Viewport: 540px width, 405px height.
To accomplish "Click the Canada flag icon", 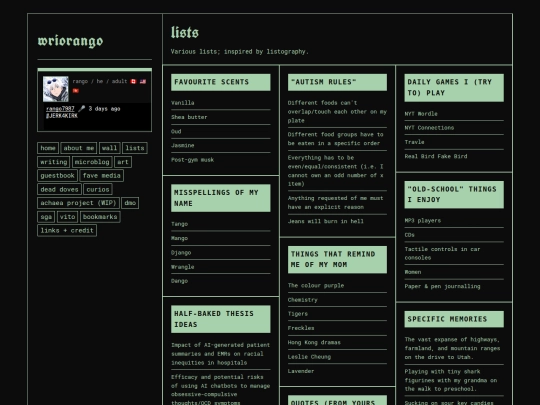I will (x=133, y=82).
